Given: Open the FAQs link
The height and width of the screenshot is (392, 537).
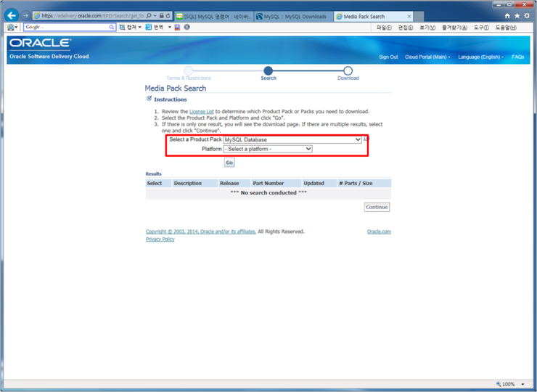Looking at the screenshot, I should pyautogui.click(x=518, y=57).
